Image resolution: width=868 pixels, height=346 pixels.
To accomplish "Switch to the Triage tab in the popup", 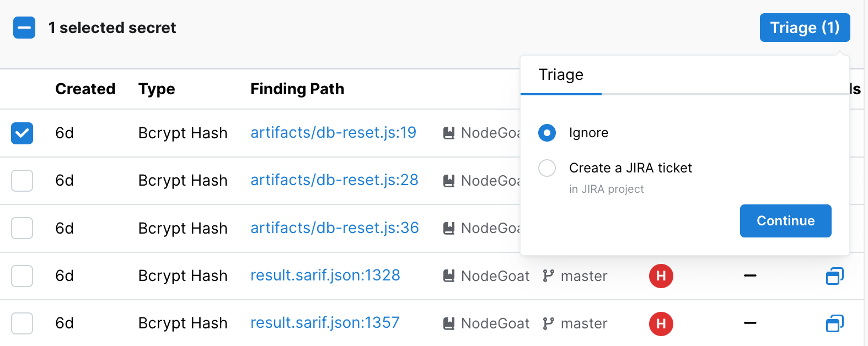I will pos(561,74).
